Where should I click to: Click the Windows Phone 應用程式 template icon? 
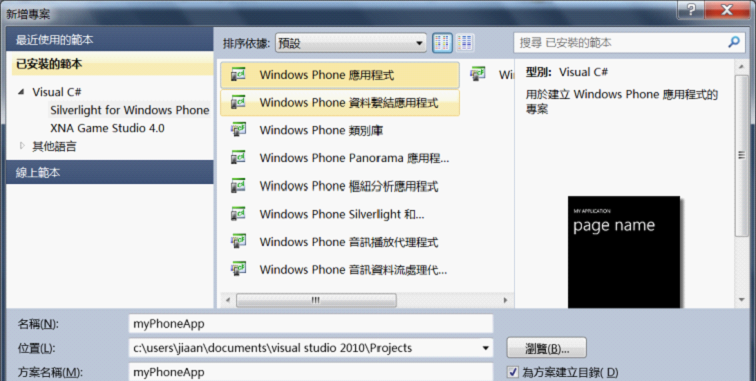(x=238, y=75)
